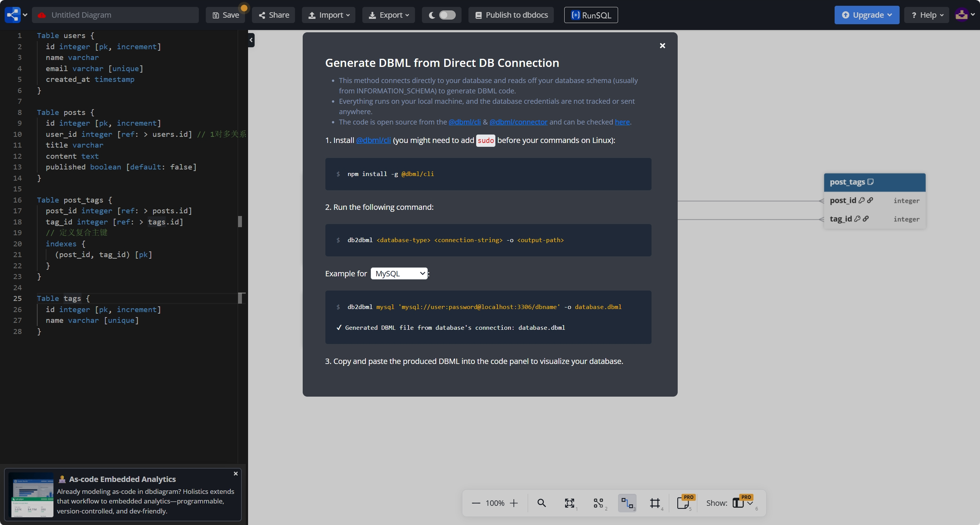This screenshot has width=980, height=525.
Task: Open @dbml/cli link in step 1
Action: (x=373, y=140)
